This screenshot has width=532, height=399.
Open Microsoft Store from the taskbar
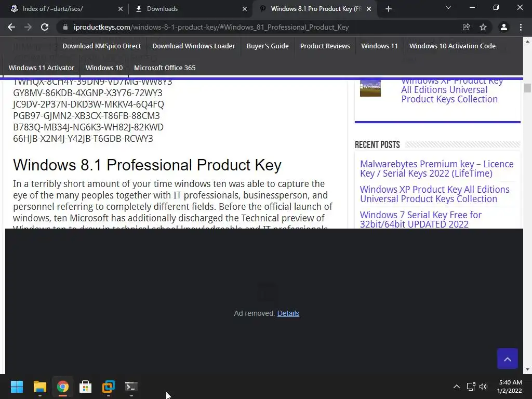86,387
